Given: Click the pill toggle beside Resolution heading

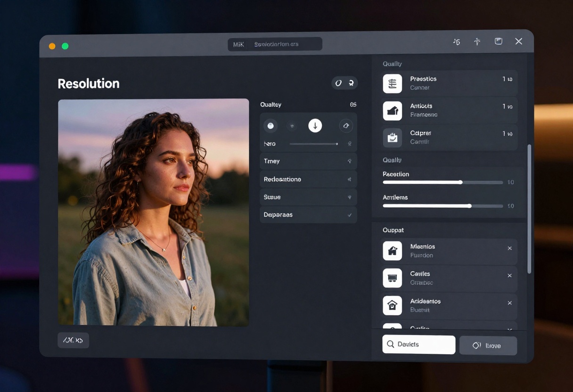Looking at the screenshot, I should point(344,83).
